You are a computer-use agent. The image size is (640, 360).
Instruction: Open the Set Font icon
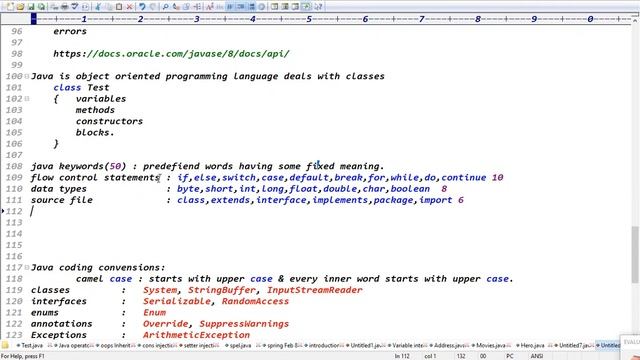(x=209, y=7)
